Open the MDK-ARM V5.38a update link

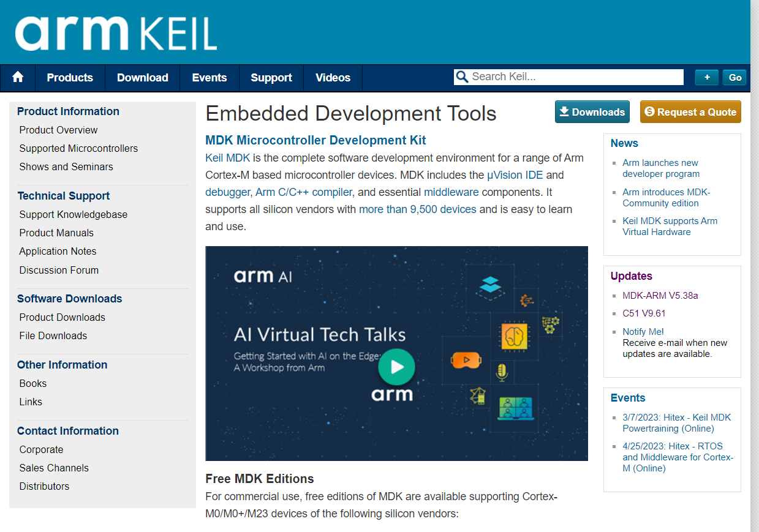(x=660, y=295)
